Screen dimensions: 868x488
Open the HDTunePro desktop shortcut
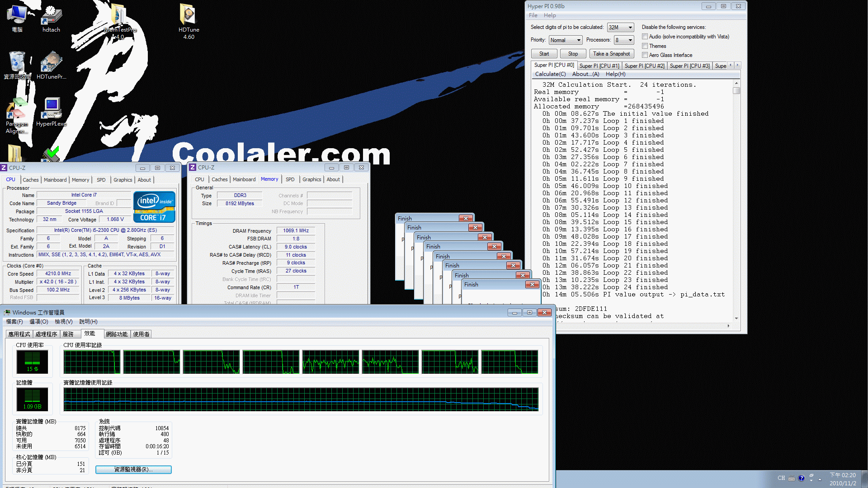51,65
